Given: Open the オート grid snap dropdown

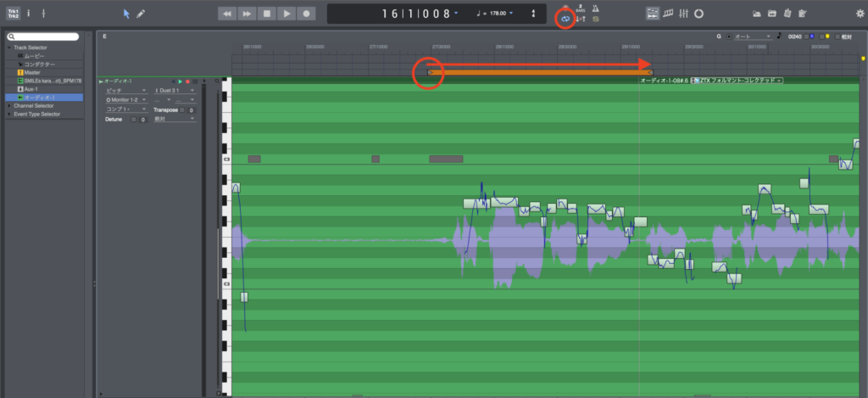Looking at the screenshot, I should tap(753, 36).
